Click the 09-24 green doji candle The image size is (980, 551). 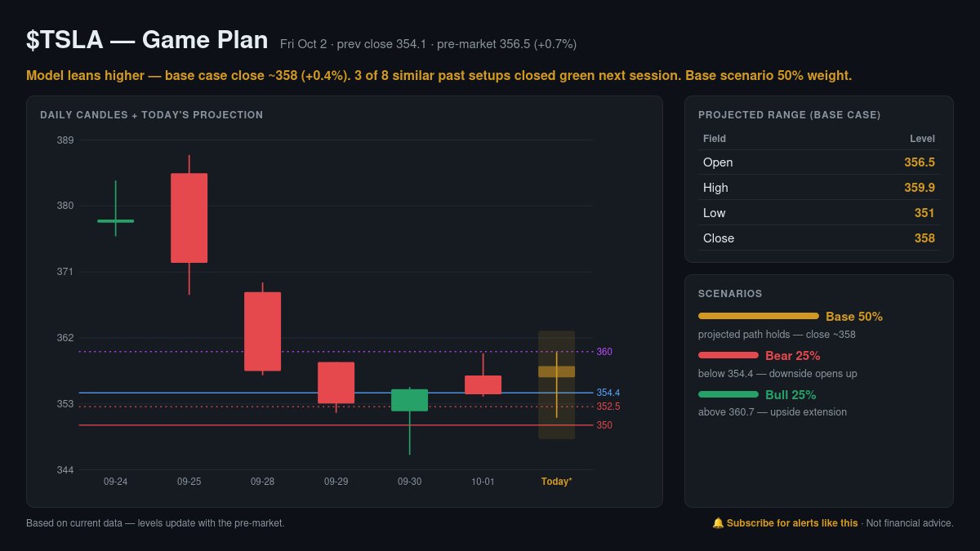pos(115,220)
